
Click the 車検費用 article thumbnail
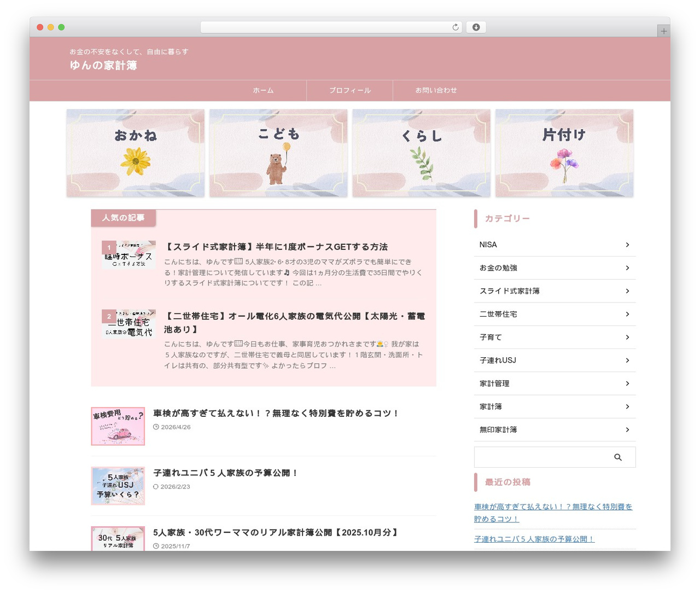point(118,426)
